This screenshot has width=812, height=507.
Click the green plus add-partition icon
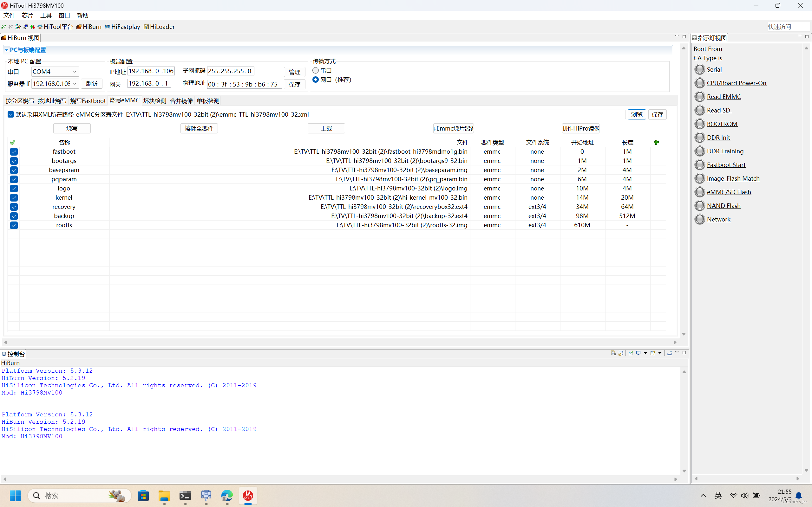coord(656,143)
